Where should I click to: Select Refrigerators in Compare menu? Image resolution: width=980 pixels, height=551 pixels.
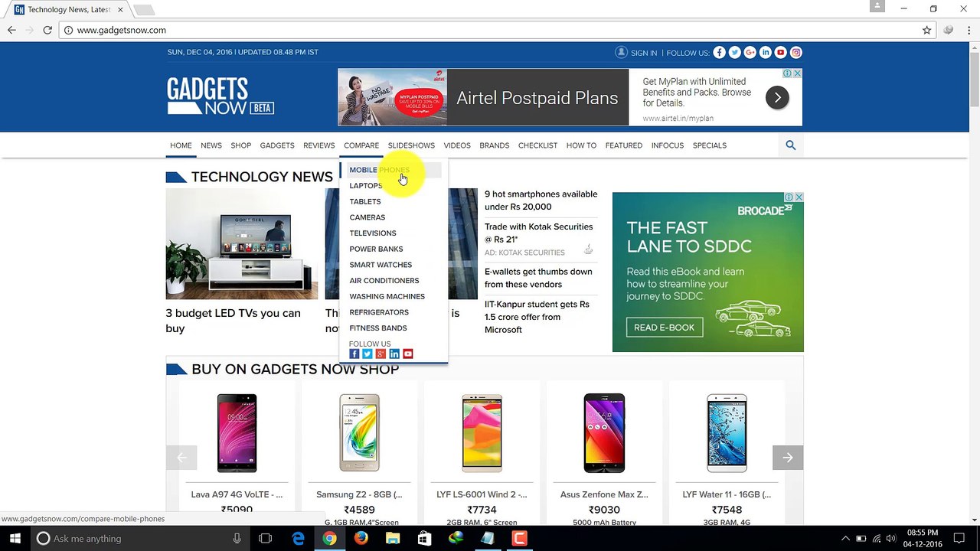click(379, 312)
